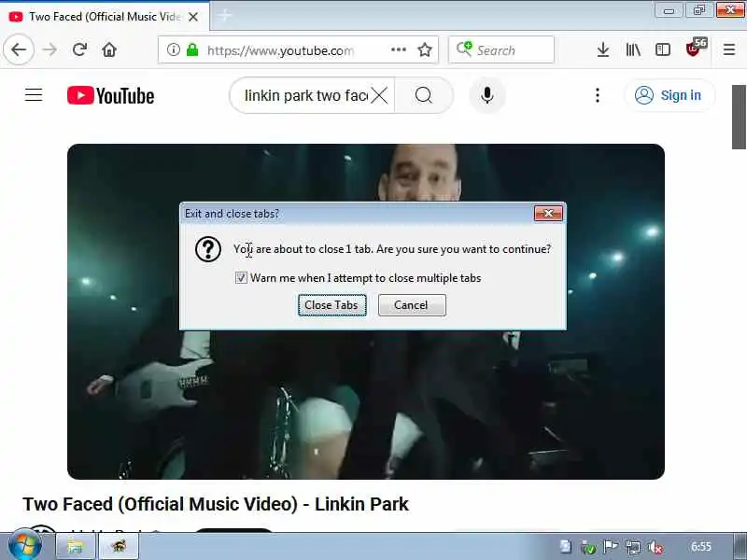Image resolution: width=747 pixels, height=560 pixels.
Task: Open the network tray icon
Action: [633, 547]
